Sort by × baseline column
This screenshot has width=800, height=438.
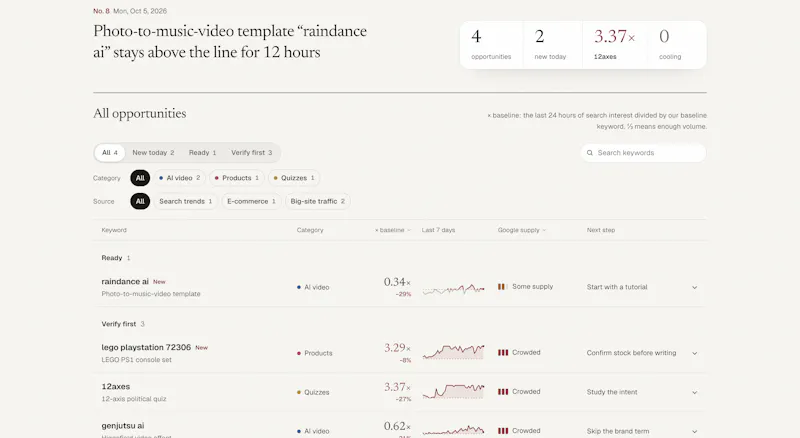coord(392,230)
